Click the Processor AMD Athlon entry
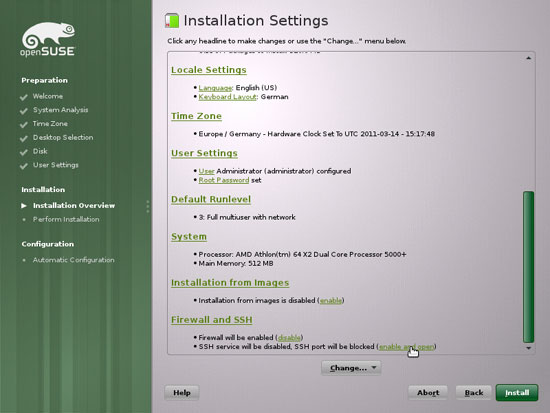Image resolution: width=550 pixels, height=413 pixels. (x=302, y=254)
